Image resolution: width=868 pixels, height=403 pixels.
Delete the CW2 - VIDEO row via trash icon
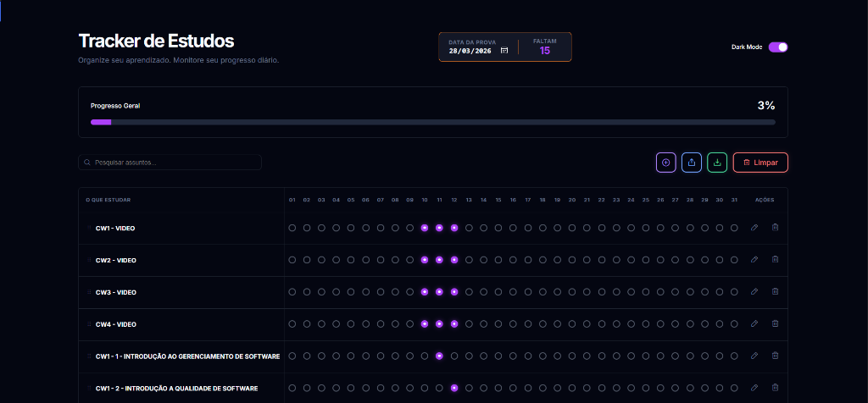pos(775,260)
